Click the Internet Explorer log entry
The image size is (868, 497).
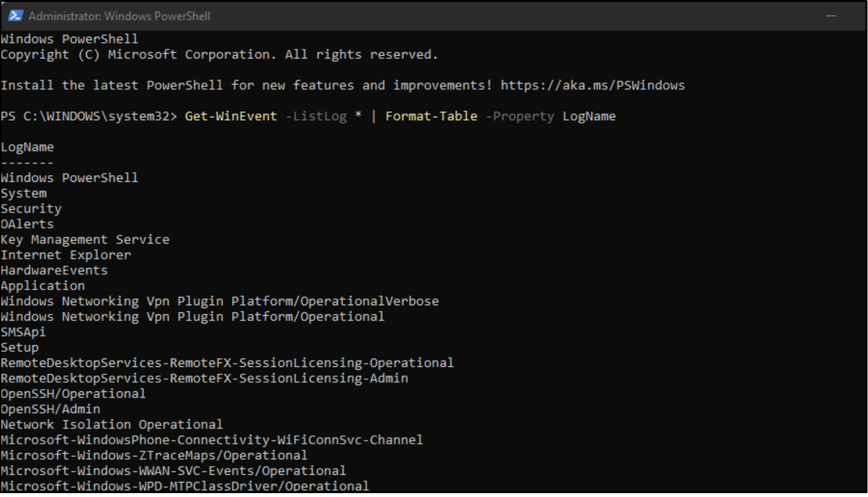66,255
